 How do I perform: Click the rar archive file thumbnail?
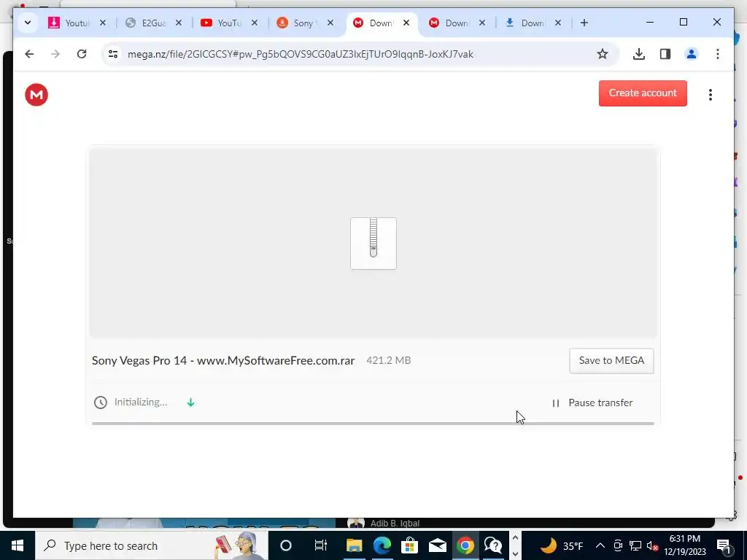(x=373, y=244)
